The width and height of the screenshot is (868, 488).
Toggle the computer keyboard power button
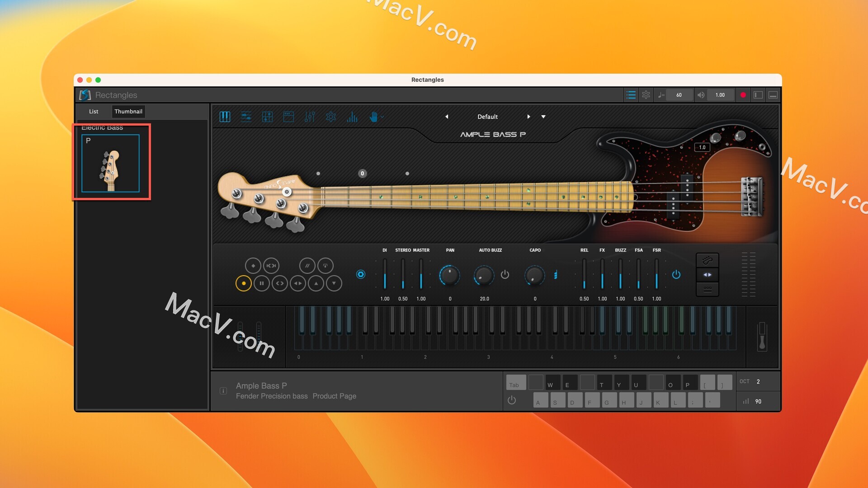click(512, 400)
